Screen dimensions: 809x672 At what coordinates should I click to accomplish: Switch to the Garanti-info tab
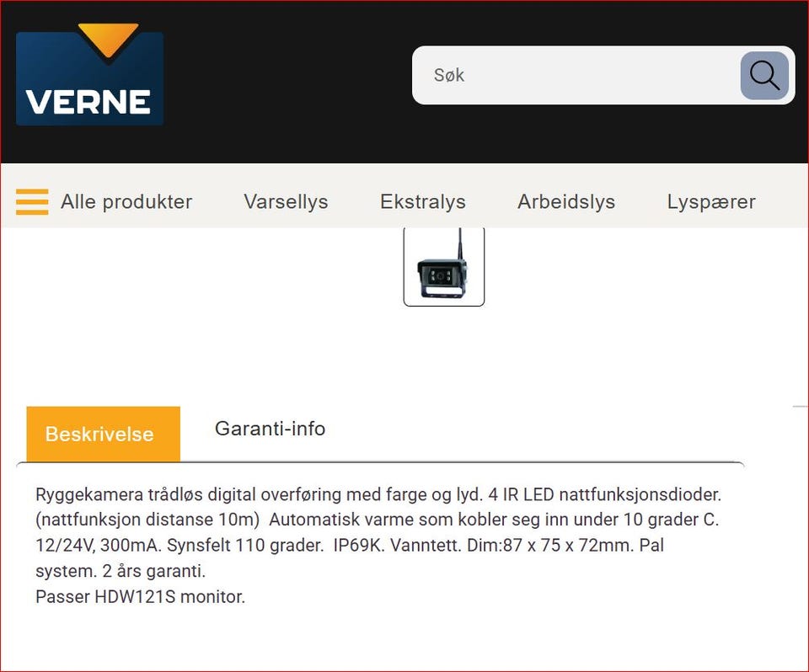270,429
